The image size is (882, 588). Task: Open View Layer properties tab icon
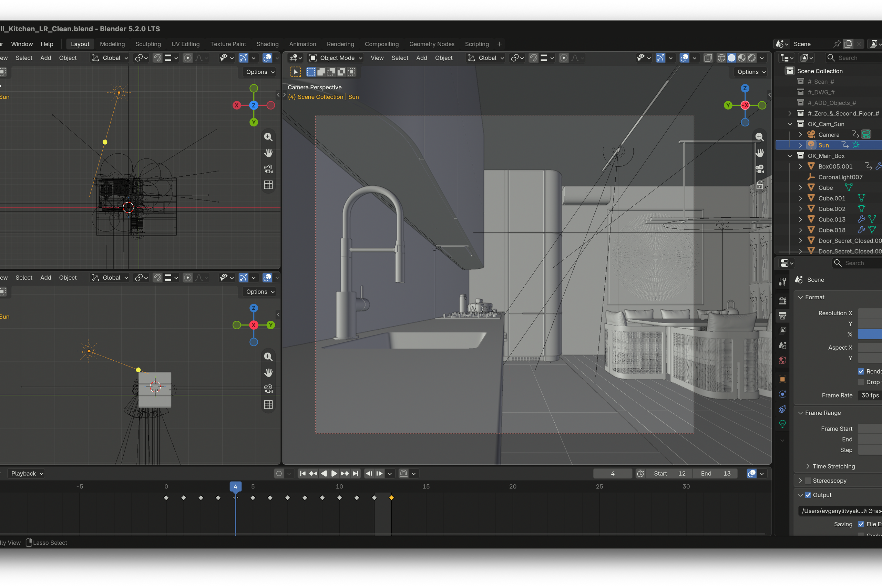pos(782,330)
